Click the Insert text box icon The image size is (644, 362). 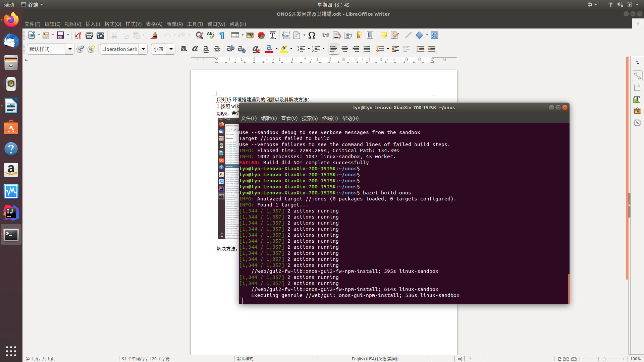click(x=272, y=35)
